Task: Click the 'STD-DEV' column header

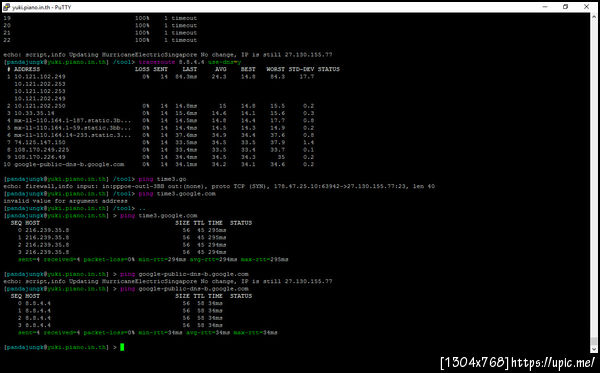Action: click(x=301, y=69)
